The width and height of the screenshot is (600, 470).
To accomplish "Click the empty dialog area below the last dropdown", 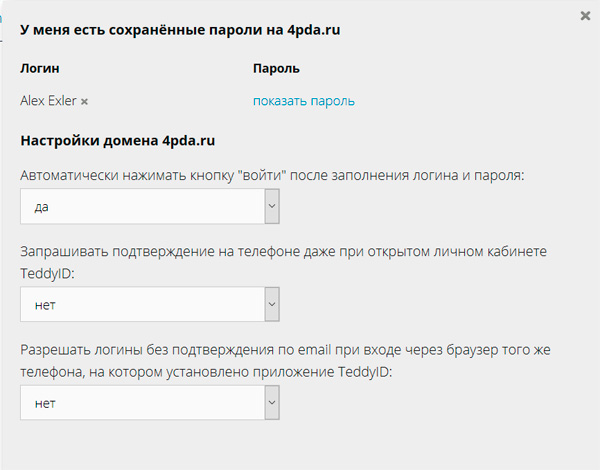I will [300, 445].
